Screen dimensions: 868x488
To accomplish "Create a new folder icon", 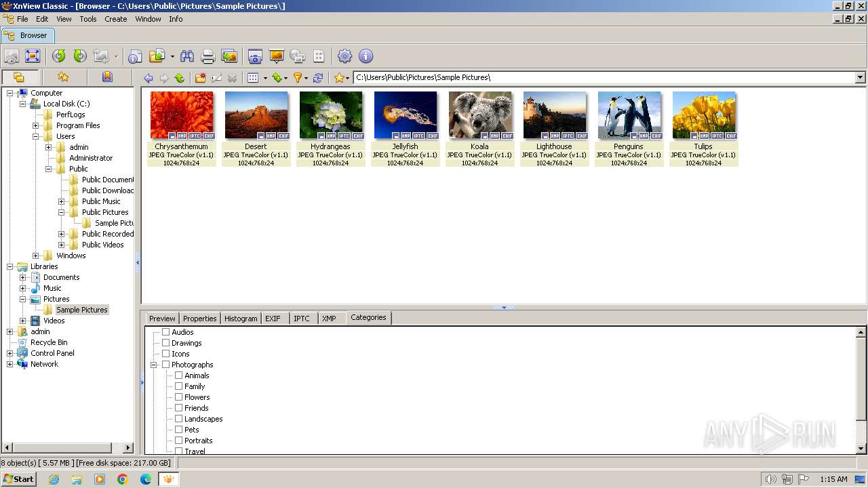I will (201, 78).
